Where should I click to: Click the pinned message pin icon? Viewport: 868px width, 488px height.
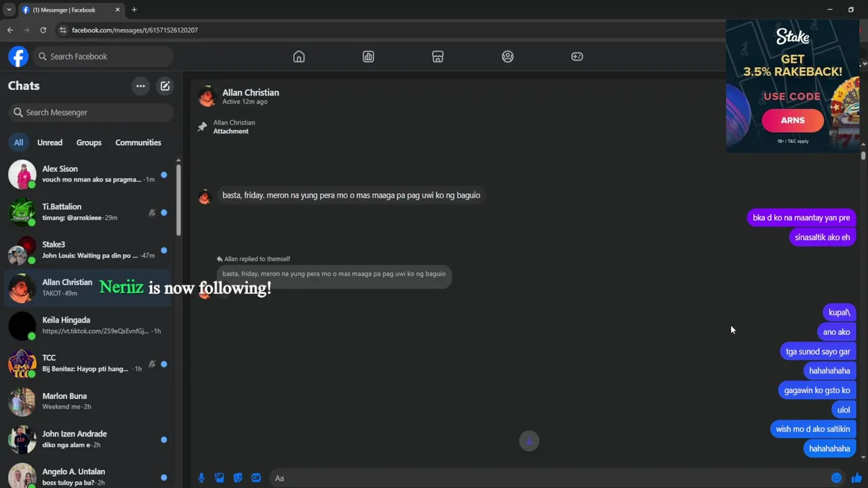pyautogui.click(x=202, y=127)
